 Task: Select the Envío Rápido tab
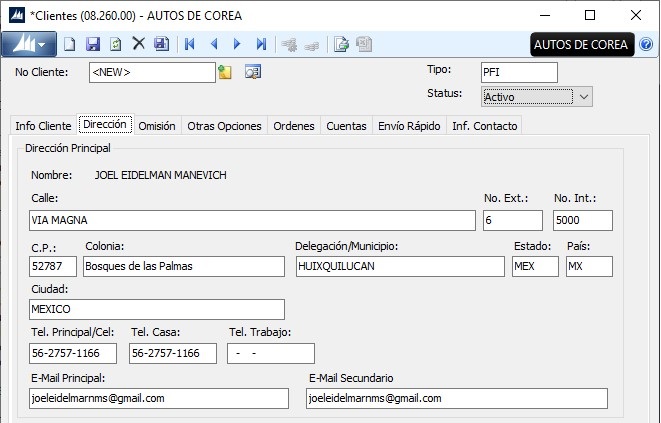pyautogui.click(x=408, y=126)
